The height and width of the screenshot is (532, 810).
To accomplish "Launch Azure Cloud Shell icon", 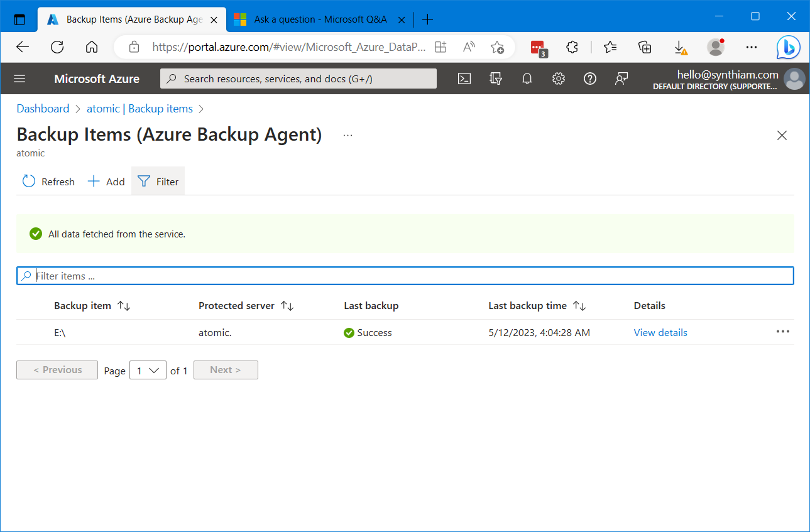I will point(464,79).
